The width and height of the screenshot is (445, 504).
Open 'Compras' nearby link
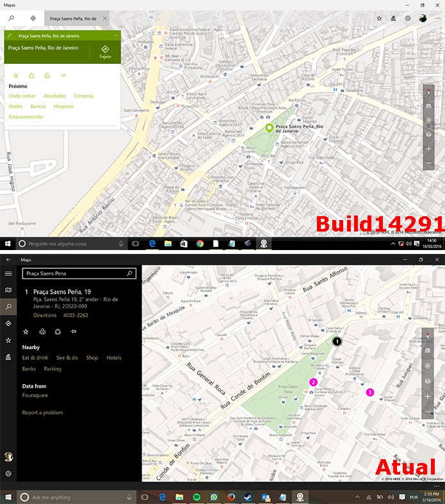(x=83, y=96)
